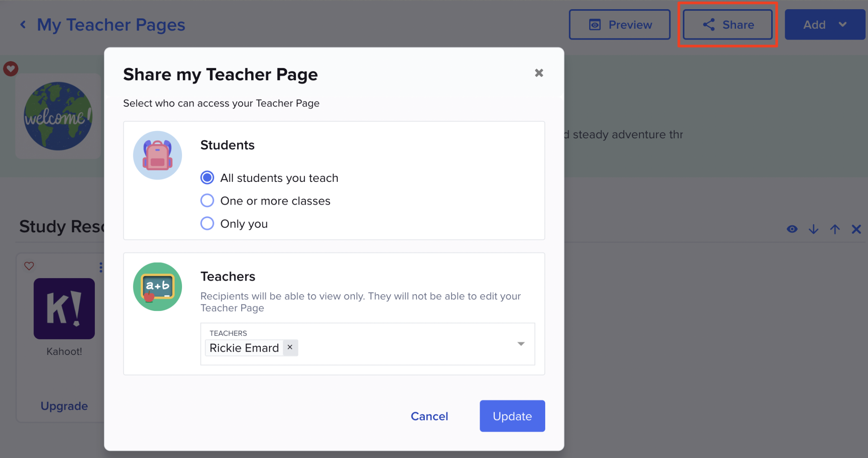Click the Teachers chalkboard icon
Viewport: 868px width, 458px height.
(x=158, y=287)
